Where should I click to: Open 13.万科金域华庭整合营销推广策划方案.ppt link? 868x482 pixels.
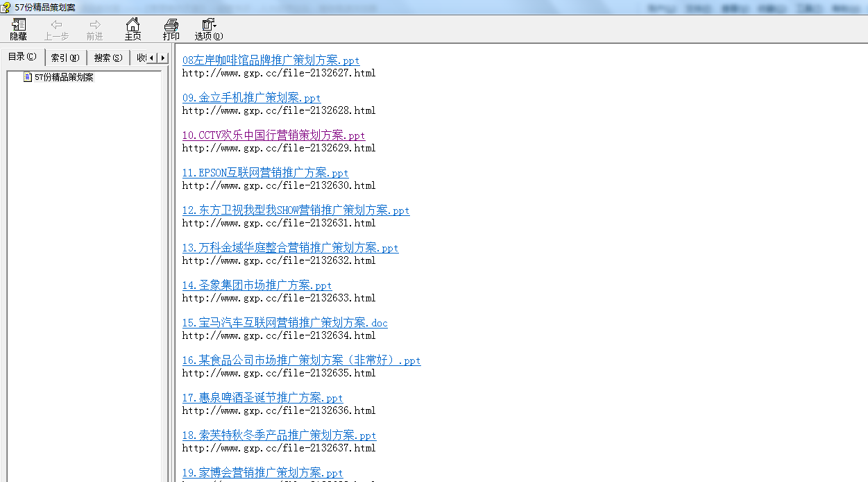point(291,248)
